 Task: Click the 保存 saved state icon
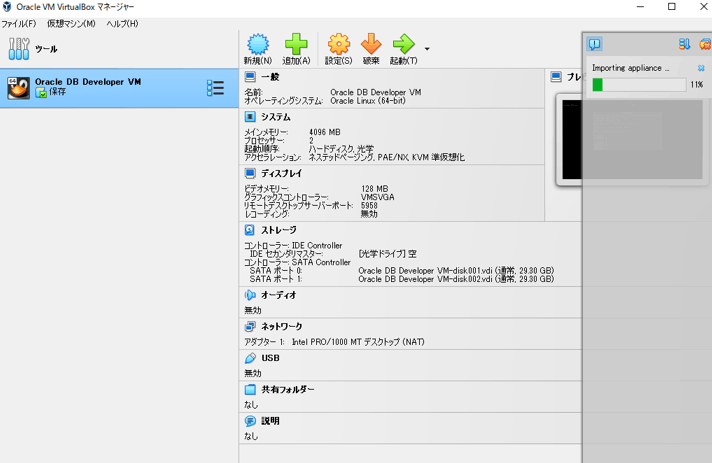[x=41, y=93]
